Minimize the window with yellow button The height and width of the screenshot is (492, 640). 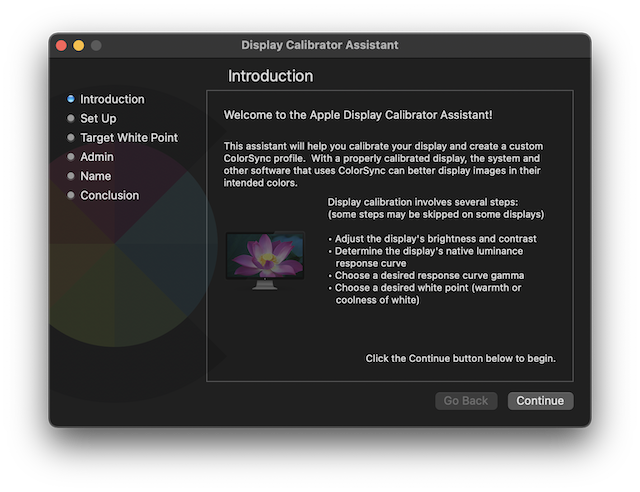[79, 45]
